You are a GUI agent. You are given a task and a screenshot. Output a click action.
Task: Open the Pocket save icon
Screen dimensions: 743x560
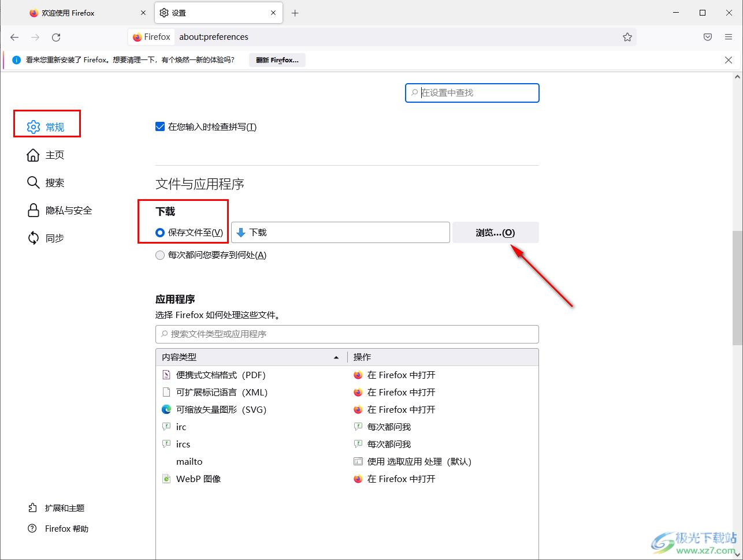click(x=708, y=37)
